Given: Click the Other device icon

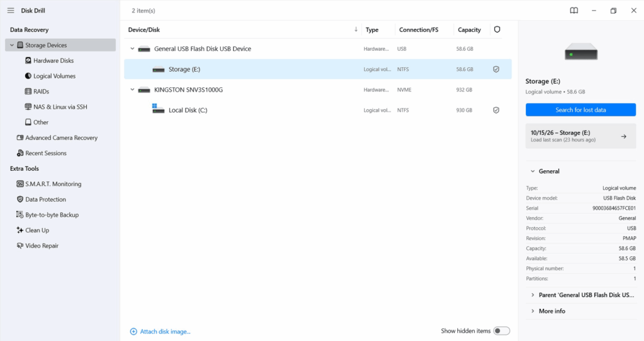Looking at the screenshot, I should pos(28,122).
